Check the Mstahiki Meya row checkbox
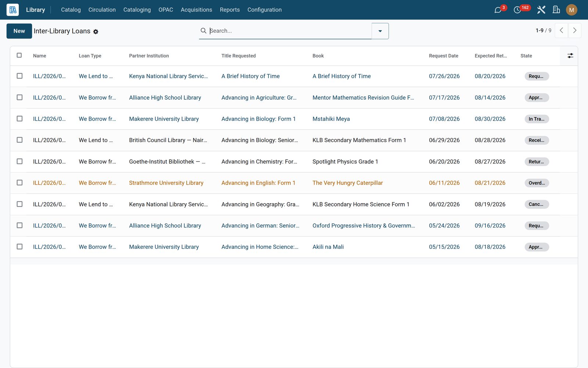Image resolution: width=588 pixels, height=368 pixels. click(19, 118)
